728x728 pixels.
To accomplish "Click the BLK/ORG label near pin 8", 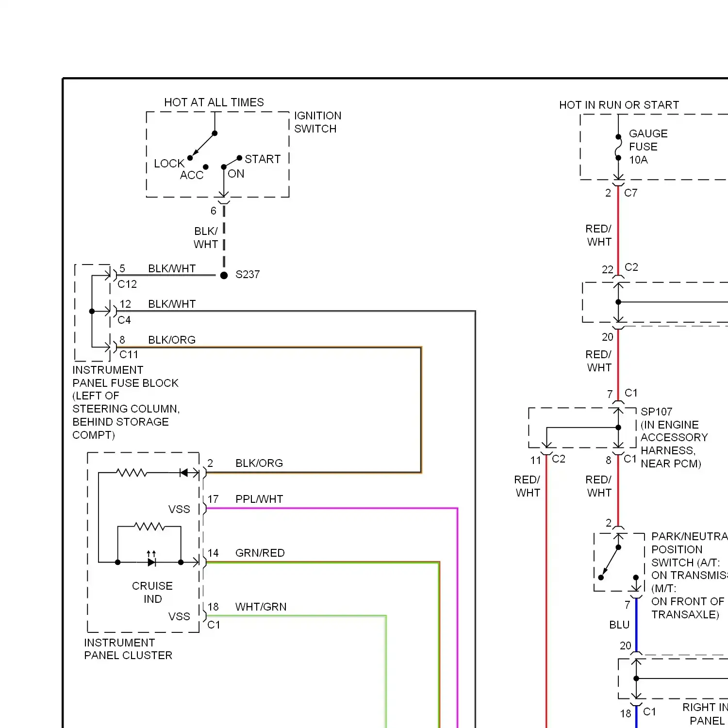I will tap(172, 340).
